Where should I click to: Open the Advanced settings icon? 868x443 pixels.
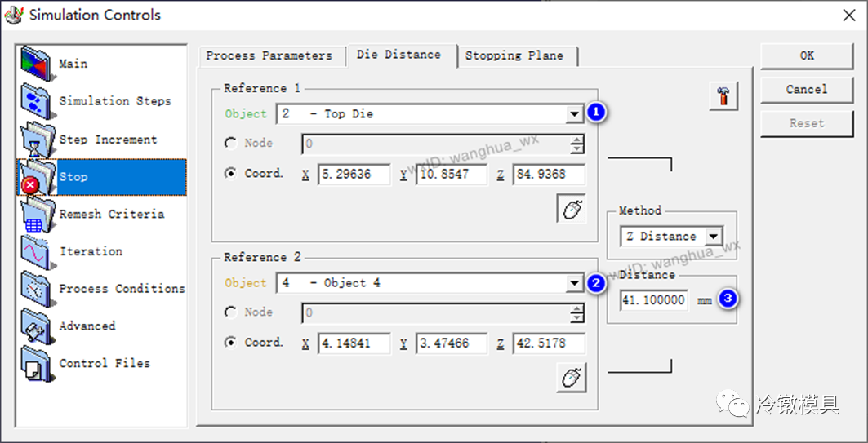[36, 326]
